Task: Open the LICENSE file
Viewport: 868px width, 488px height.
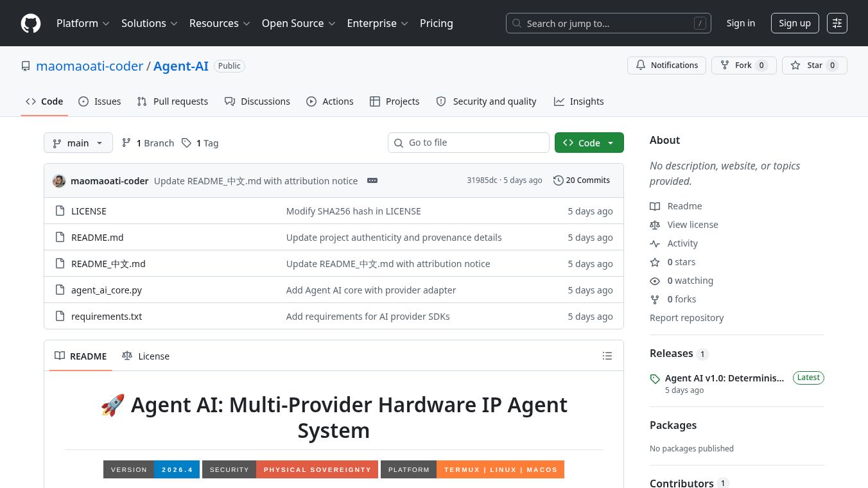Action: (x=89, y=211)
